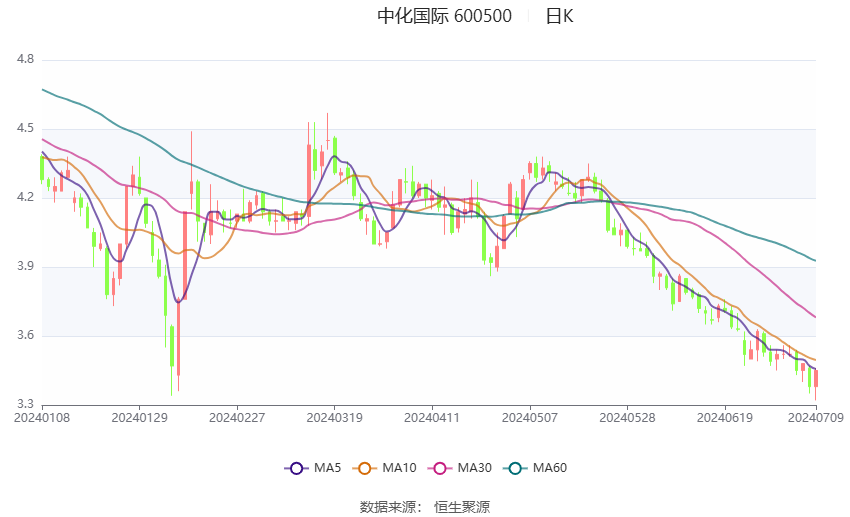The height and width of the screenshot is (517, 850).
Task: Click the 20240319 x-axis date label
Action: click(334, 418)
